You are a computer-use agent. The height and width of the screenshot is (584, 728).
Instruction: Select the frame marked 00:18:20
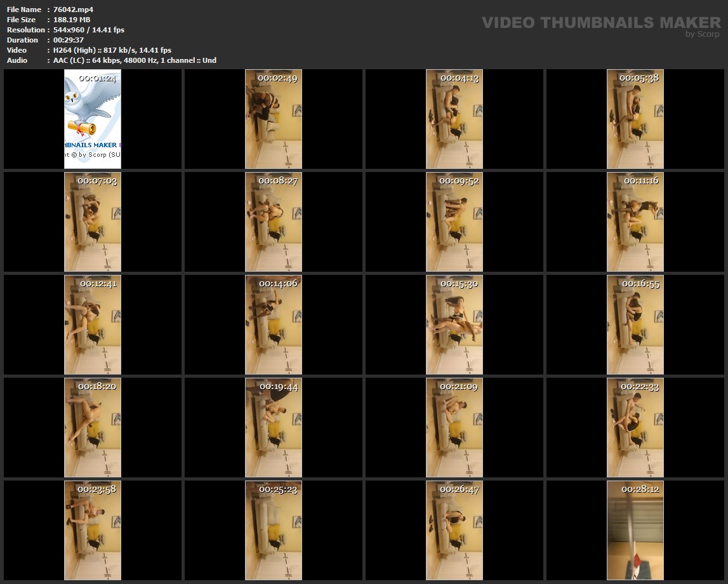(x=93, y=427)
